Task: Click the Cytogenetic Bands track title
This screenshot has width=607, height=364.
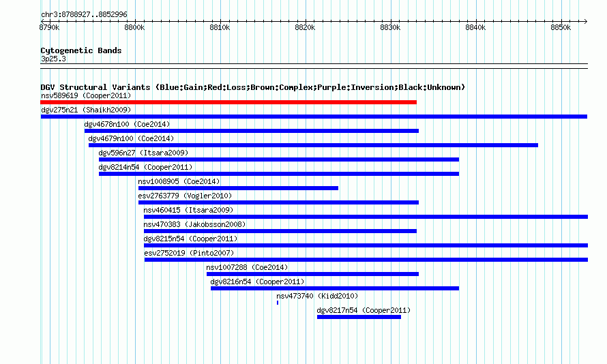Action: click(x=81, y=50)
